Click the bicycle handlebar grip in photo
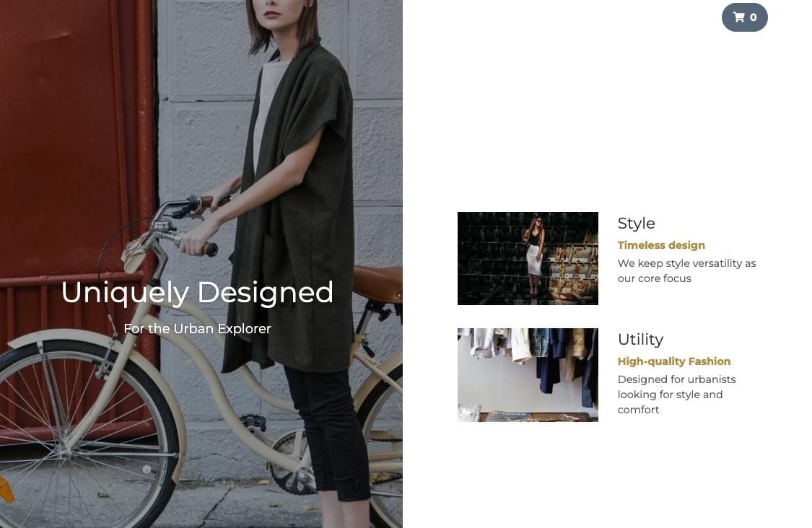Screen dimensions: 812x528 tap(209, 249)
